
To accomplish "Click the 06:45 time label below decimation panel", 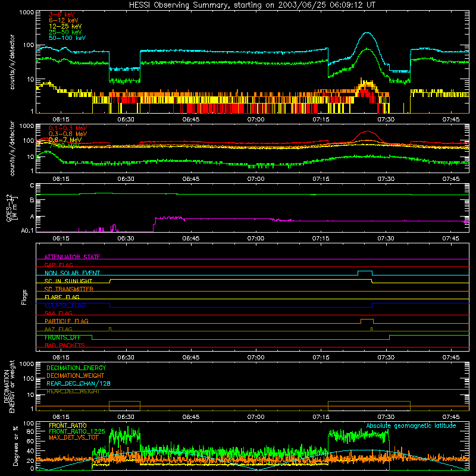I will (x=190, y=417).
